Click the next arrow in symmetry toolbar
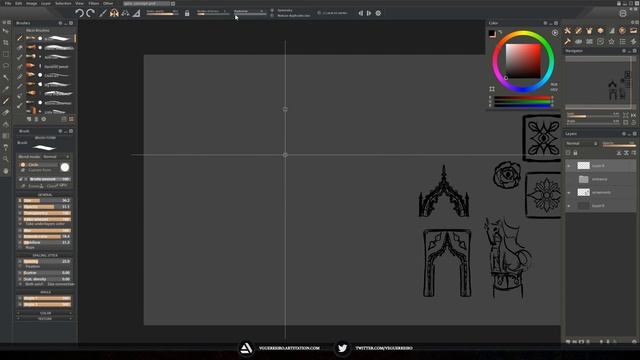Image resolution: width=640 pixels, height=360 pixels. click(369, 13)
